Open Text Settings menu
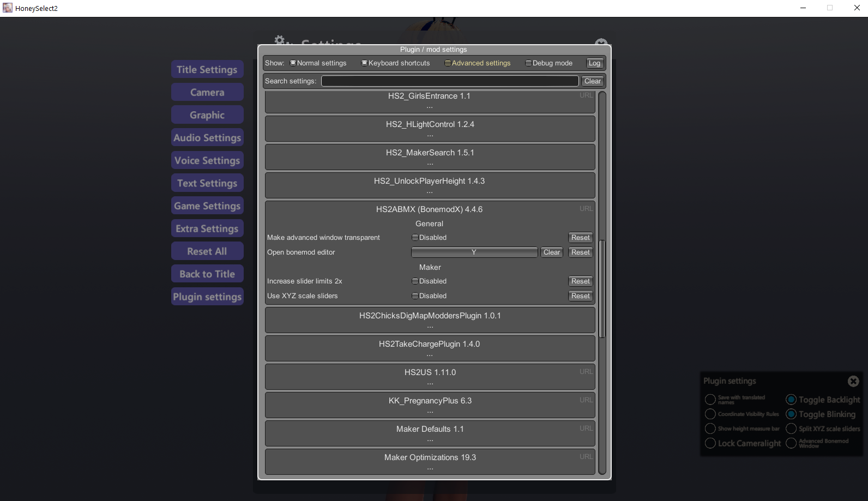The image size is (868, 501). pos(207,183)
